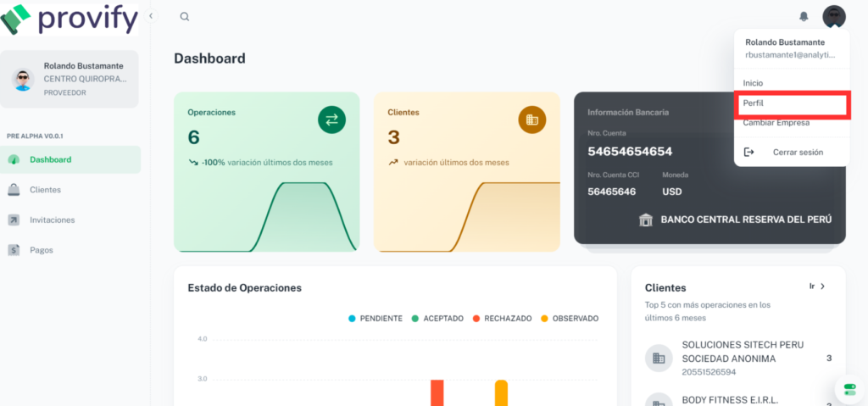Viewport: 868px width, 406px height.
Task: Open Pagos in the sidebar
Action: click(x=70, y=250)
